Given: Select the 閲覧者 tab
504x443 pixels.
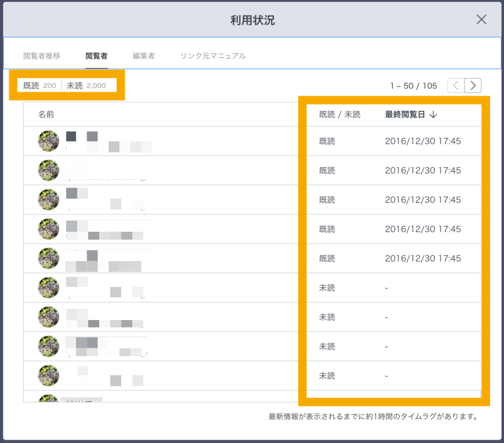Looking at the screenshot, I should [97, 56].
